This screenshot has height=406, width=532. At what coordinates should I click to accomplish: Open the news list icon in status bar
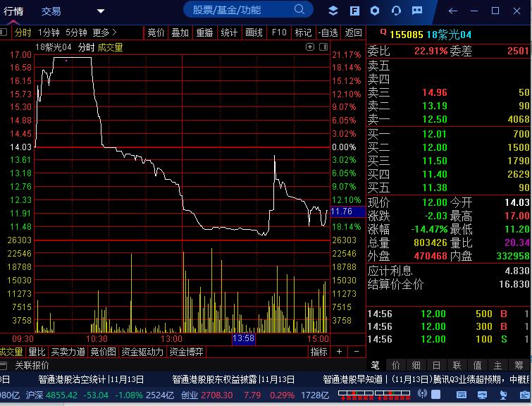pos(462,395)
